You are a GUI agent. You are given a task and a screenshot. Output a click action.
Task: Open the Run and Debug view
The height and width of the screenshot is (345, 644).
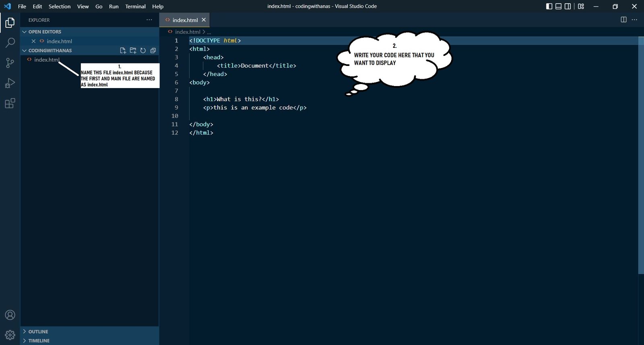[x=10, y=83]
